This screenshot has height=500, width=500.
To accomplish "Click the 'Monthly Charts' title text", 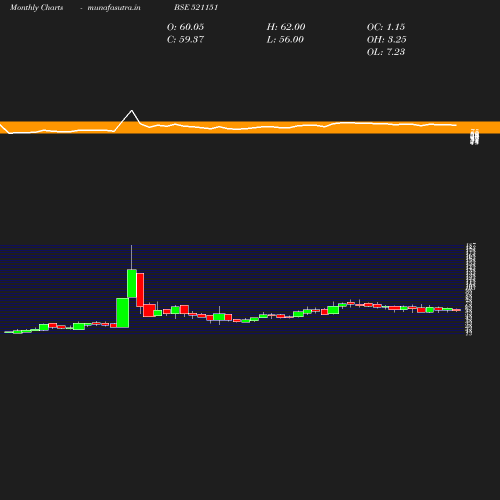I will (37, 8).
